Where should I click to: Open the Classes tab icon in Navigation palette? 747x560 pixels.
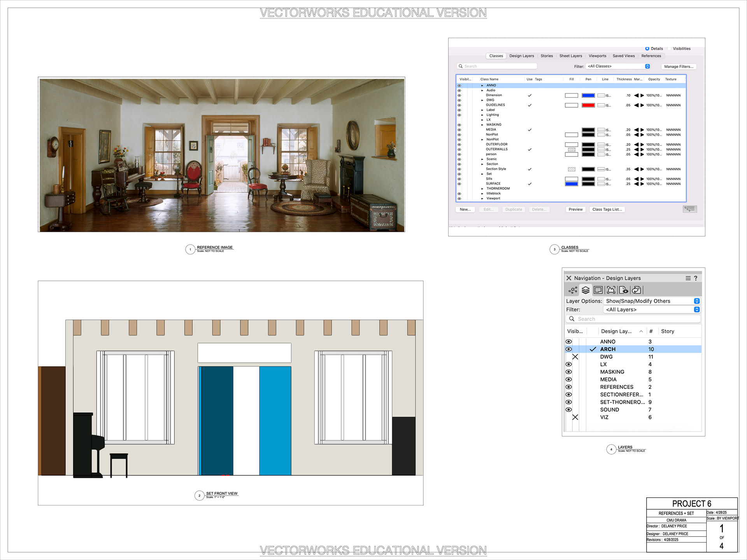point(573,290)
